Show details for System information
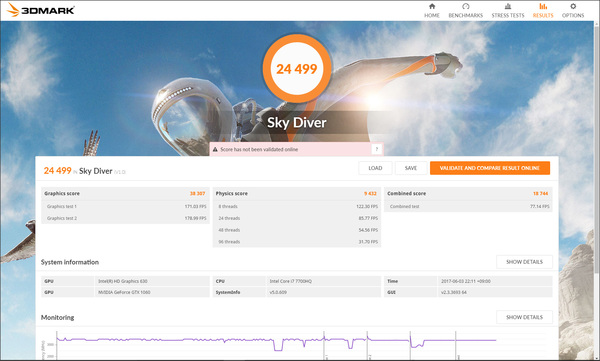This screenshot has height=361, width=600. pyautogui.click(x=524, y=262)
